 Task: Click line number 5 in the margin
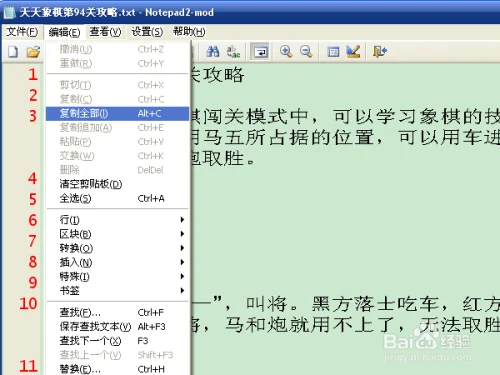[x=33, y=199]
